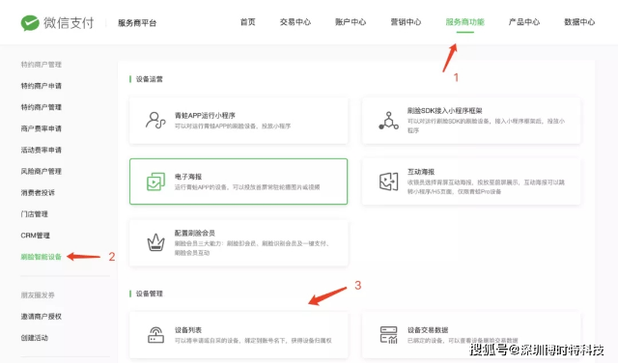Click the gray 特约商户管理 sidebar group header
Screen dimensions: 618x364
point(41,65)
